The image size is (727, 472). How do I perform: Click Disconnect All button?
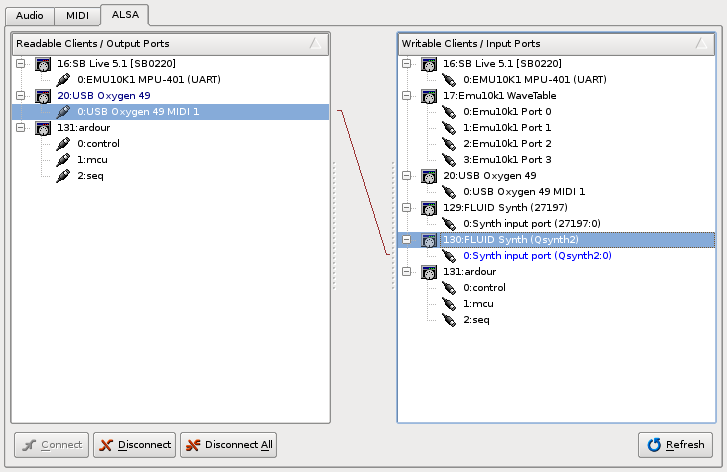click(x=229, y=445)
